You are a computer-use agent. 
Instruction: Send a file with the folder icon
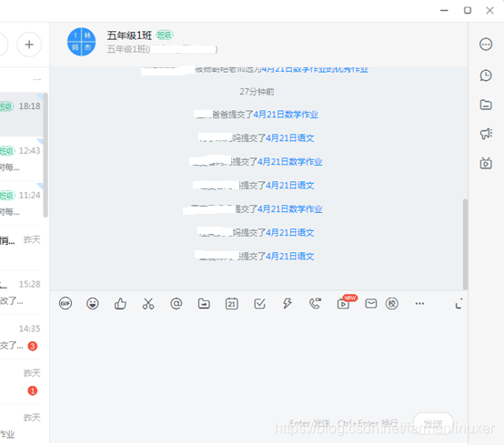tap(204, 304)
